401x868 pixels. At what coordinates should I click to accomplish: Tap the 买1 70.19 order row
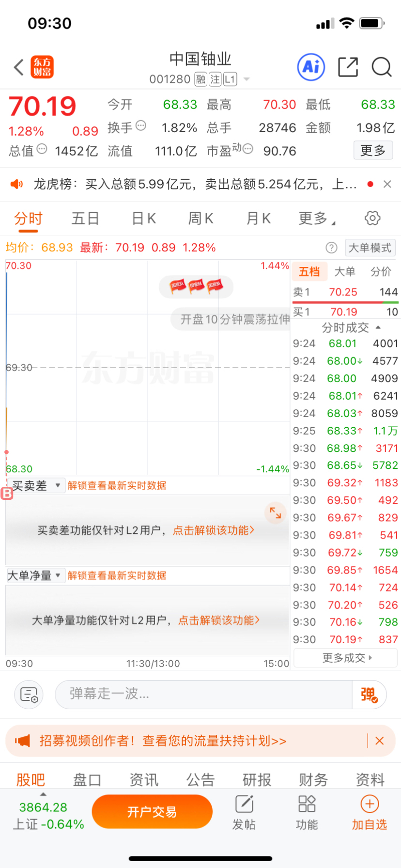pyautogui.click(x=345, y=312)
